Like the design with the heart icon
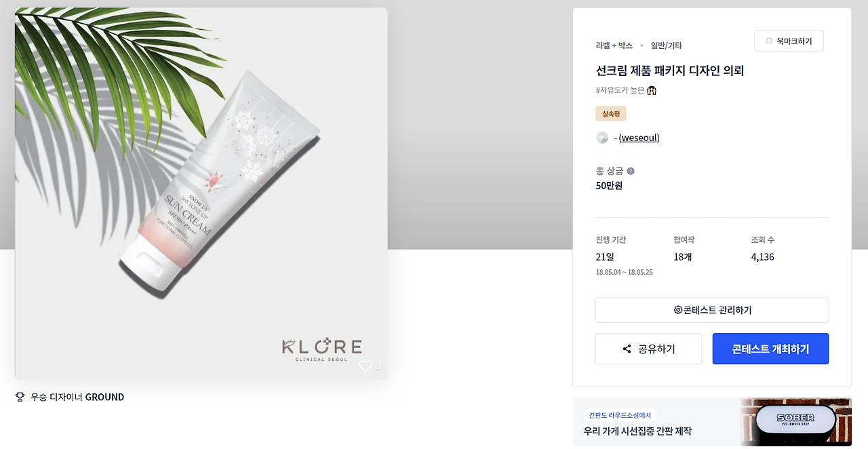 [x=366, y=366]
